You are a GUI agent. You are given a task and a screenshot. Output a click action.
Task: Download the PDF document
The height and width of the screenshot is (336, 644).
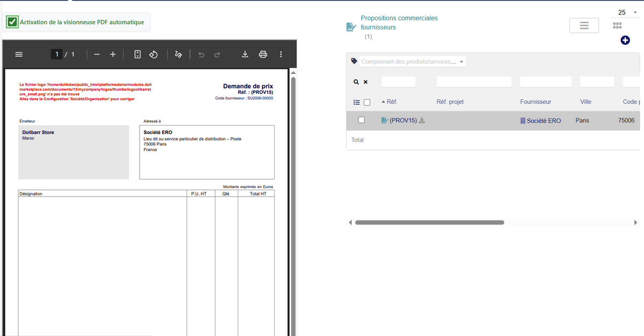tap(245, 54)
